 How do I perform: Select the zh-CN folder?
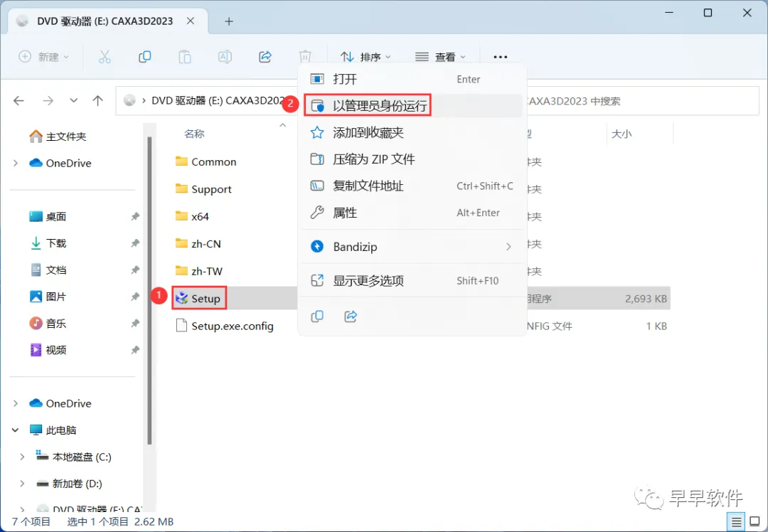click(x=198, y=244)
